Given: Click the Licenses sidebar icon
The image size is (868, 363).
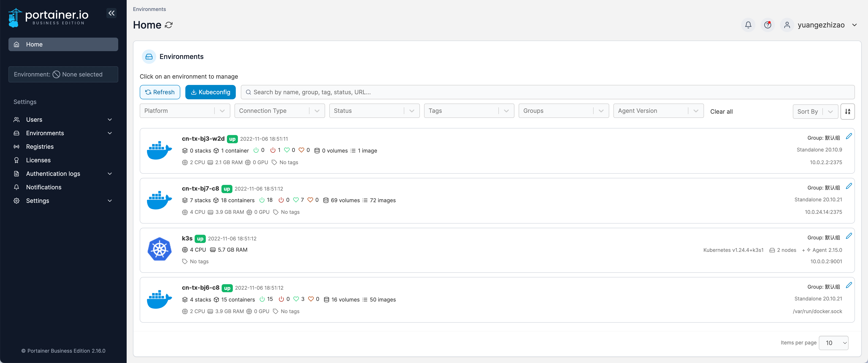Looking at the screenshot, I should pos(16,160).
